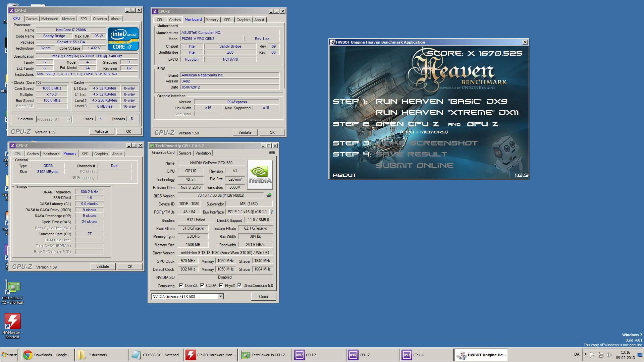Click the DRAM Frequency 800.2 MHz field
The image size is (644, 362).
(x=89, y=192)
